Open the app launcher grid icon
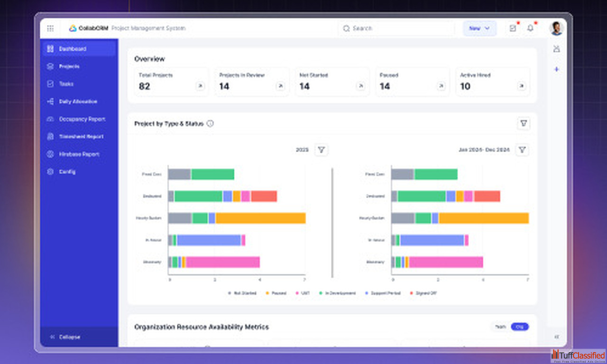Viewport: 607px width, 364px height. coord(50,28)
